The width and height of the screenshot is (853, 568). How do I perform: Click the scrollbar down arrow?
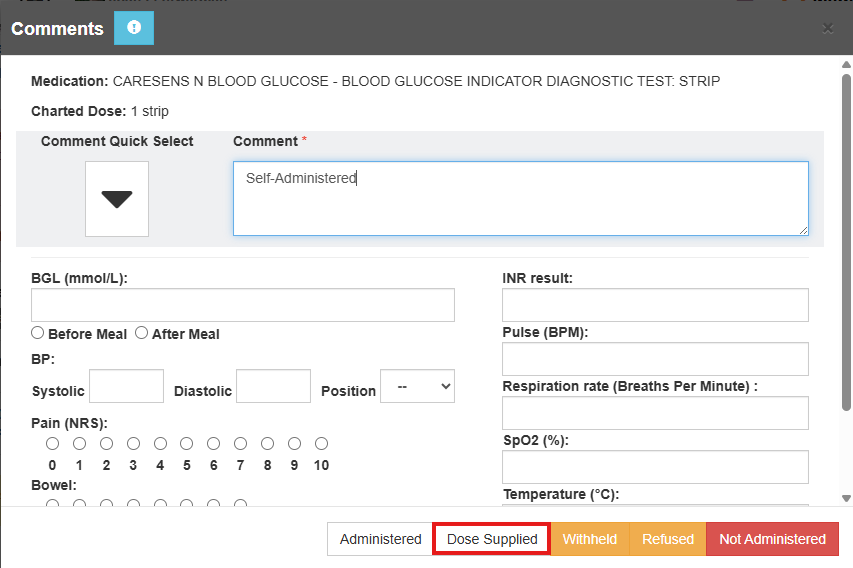[846, 497]
